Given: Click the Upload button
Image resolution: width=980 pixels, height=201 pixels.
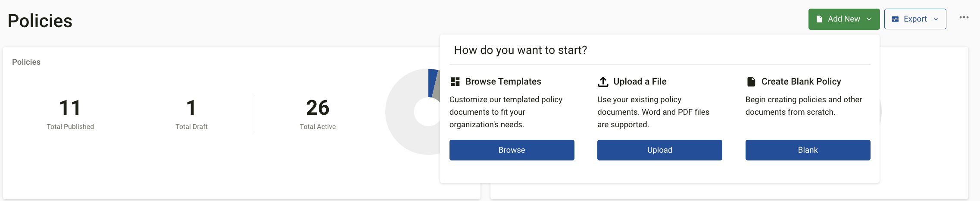Looking at the screenshot, I should [660, 150].
